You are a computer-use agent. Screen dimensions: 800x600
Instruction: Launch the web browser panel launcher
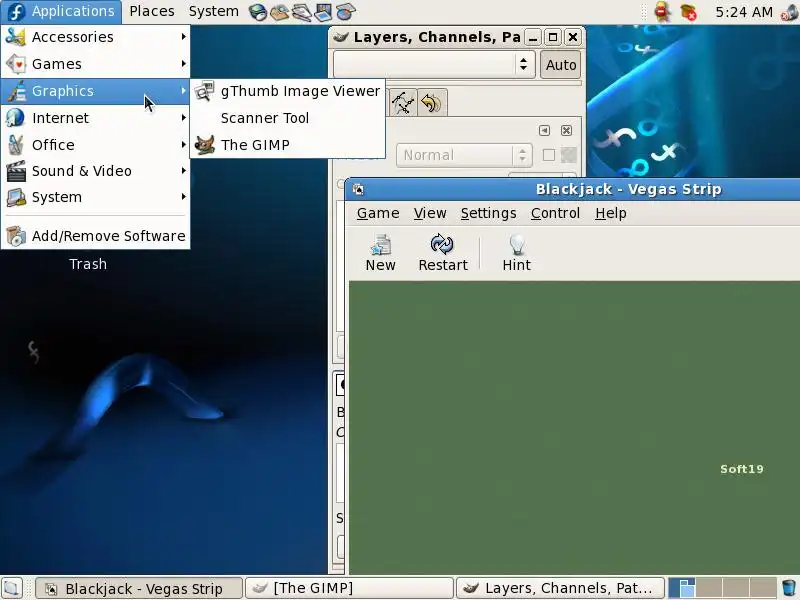[x=259, y=12]
